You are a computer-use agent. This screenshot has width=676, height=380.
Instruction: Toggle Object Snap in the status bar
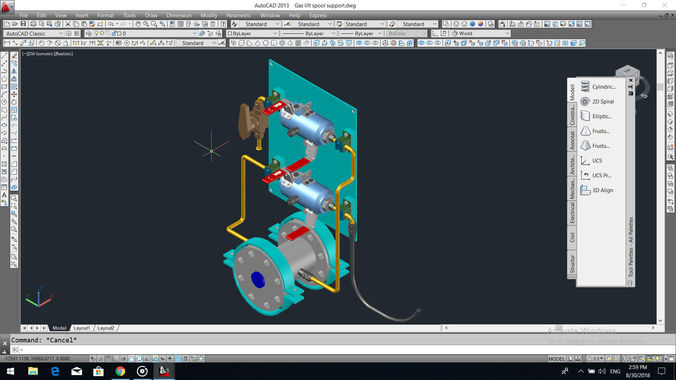[x=131, y=358]
